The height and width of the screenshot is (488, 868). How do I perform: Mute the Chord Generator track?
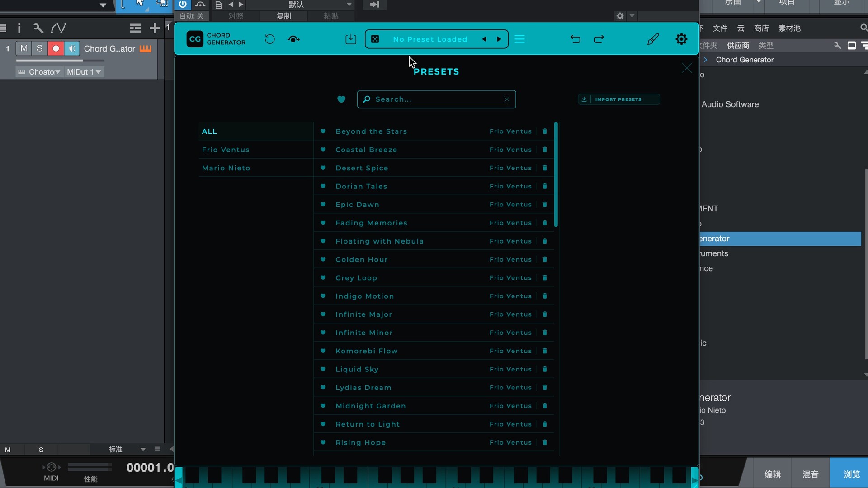(24, 48)
